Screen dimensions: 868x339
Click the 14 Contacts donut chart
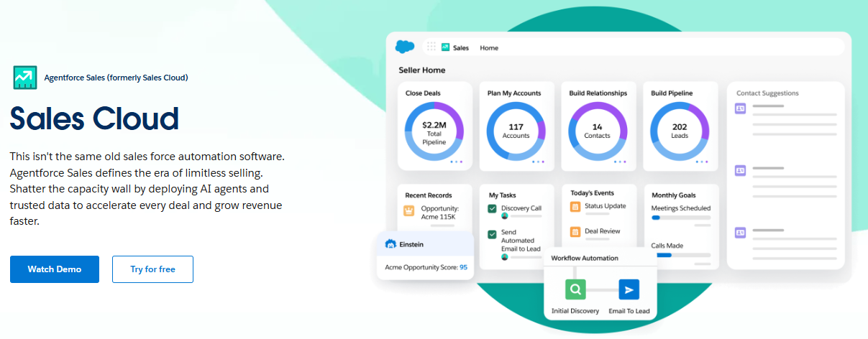pos(598,131)
